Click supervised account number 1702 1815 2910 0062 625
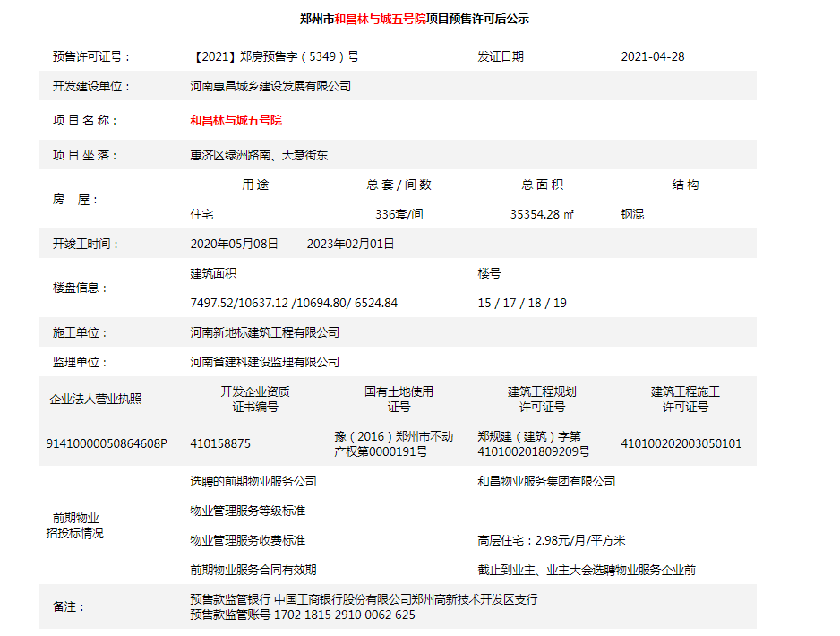Screen dimensions: 840x636 pos(344,615)
